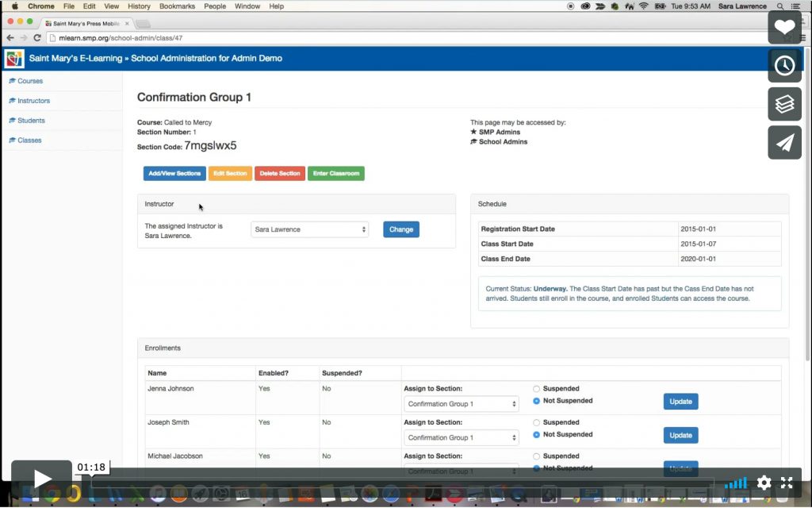
Task: Click the School Administration for Admin Demo link
Action: pyautogui.click(x=207, y=58)
